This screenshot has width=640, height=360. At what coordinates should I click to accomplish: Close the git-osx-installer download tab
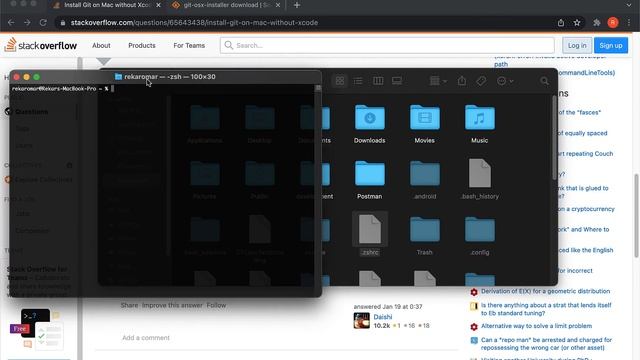point(278,5)
